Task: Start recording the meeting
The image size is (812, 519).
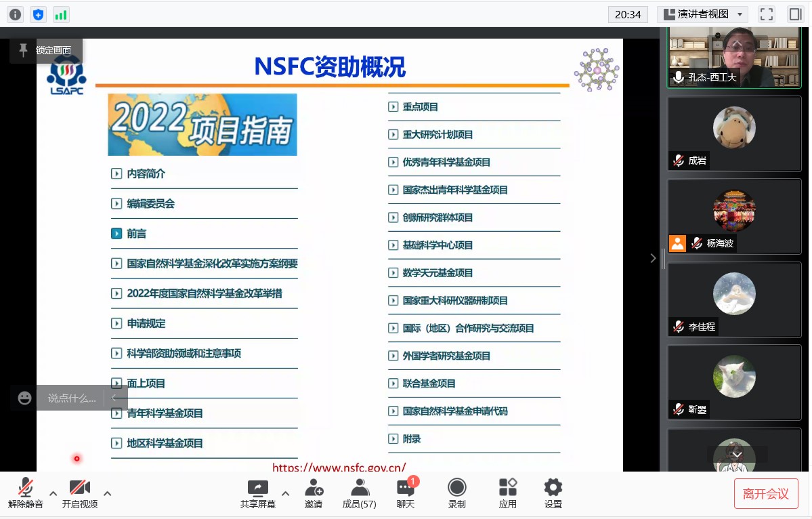Action: pyautogui.click(x=457, y=493)
